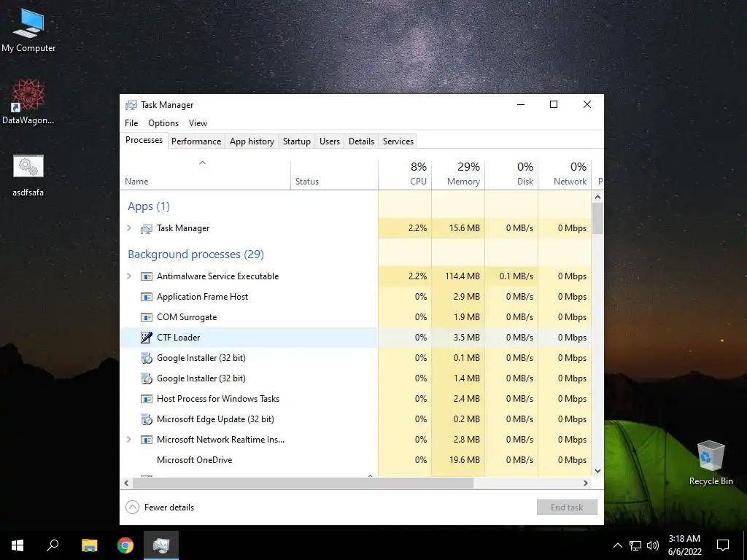Click the Host Process for Windows Tasks icon
Viewport: 747px width, 560px height.
pos(146,399)
